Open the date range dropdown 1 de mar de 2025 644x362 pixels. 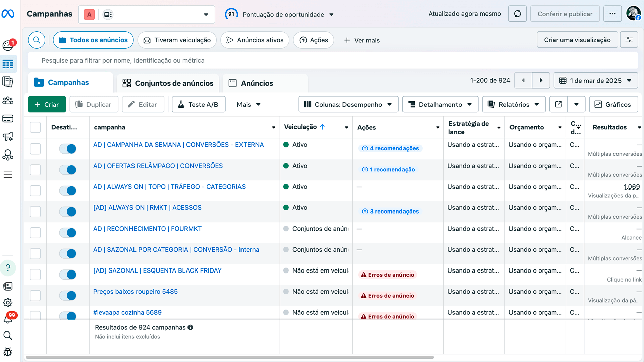[596, 80]
